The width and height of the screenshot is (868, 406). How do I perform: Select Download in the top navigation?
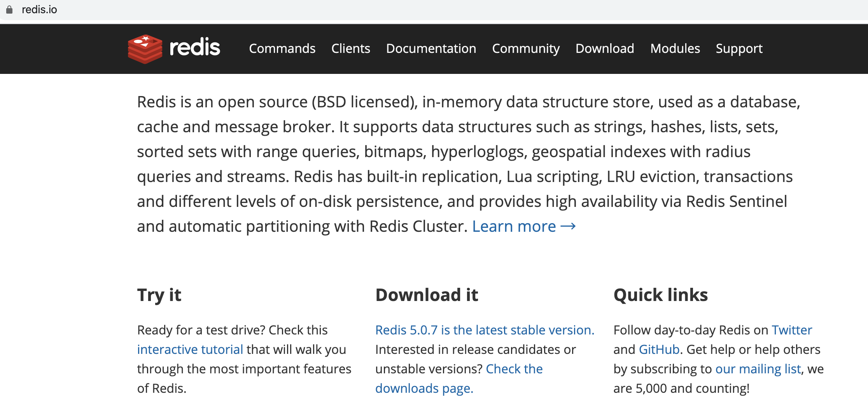click(x=605, y=49)
